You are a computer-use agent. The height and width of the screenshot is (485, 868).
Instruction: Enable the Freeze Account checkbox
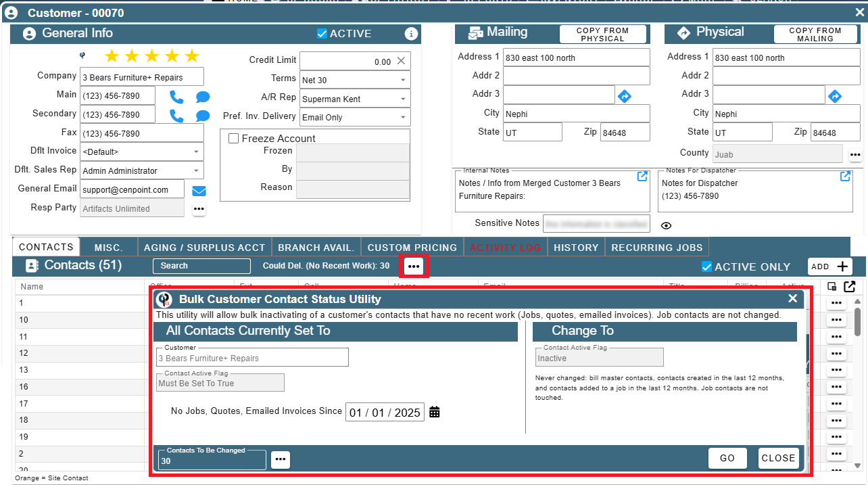[234, 138]
